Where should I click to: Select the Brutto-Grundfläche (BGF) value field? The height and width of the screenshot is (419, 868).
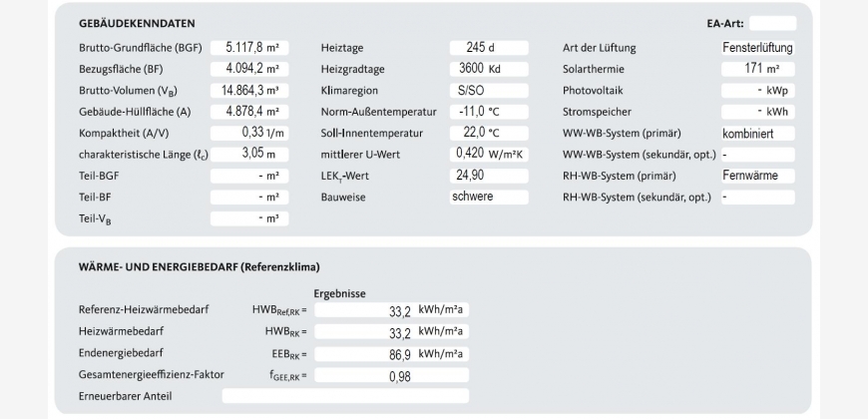click(249, 48)
